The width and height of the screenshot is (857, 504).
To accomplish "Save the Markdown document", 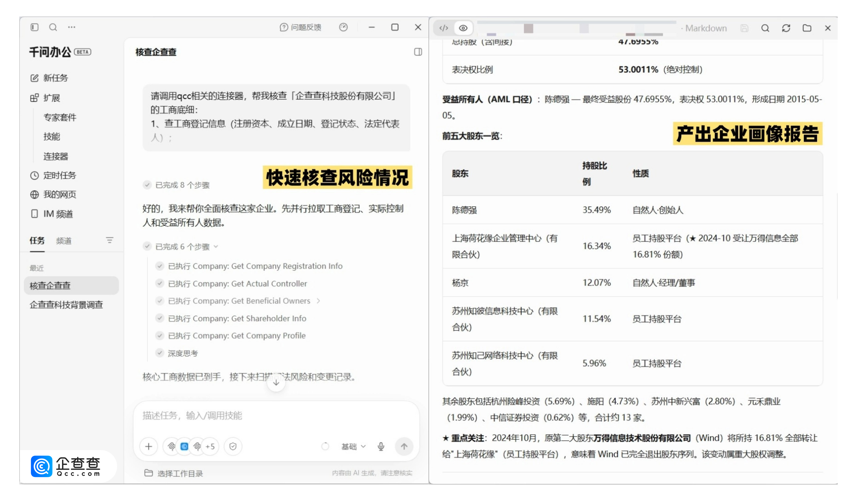I will click(744, 28).
